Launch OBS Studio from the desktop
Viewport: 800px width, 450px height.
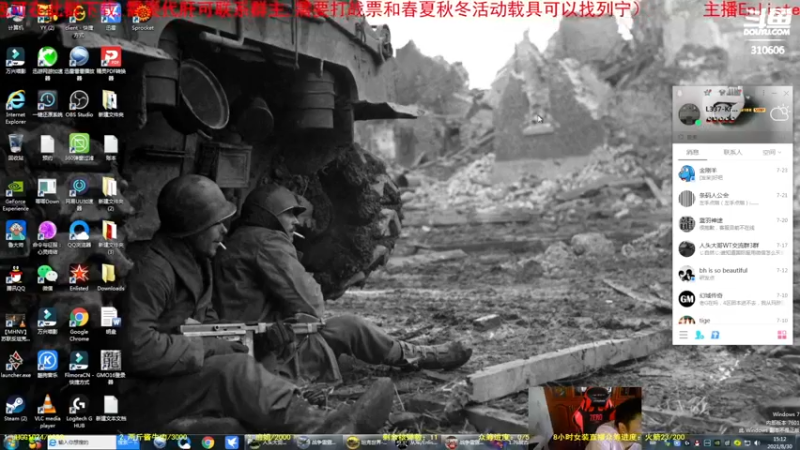tap(79, 104)
